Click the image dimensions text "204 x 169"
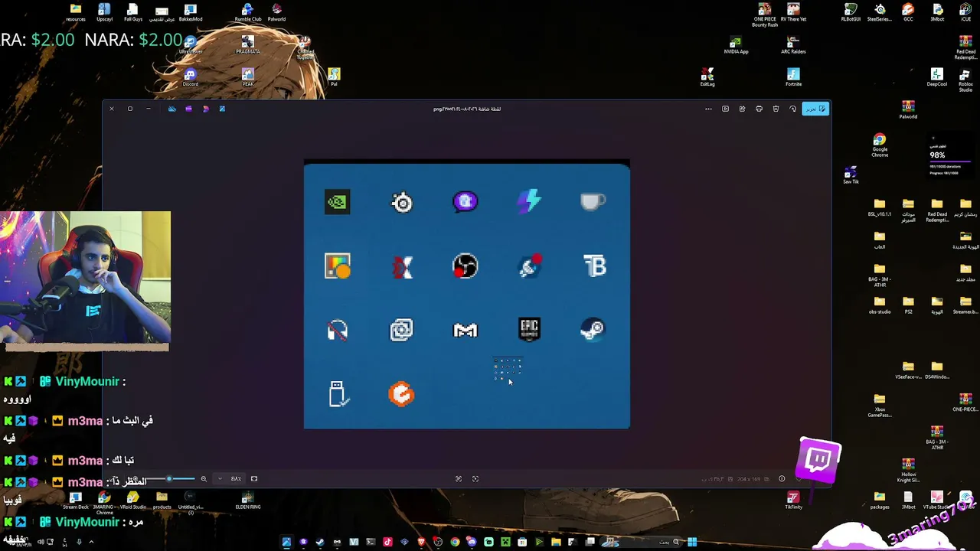Image resolution: width=980 pixels, height=551 pixels. point(749,479)
